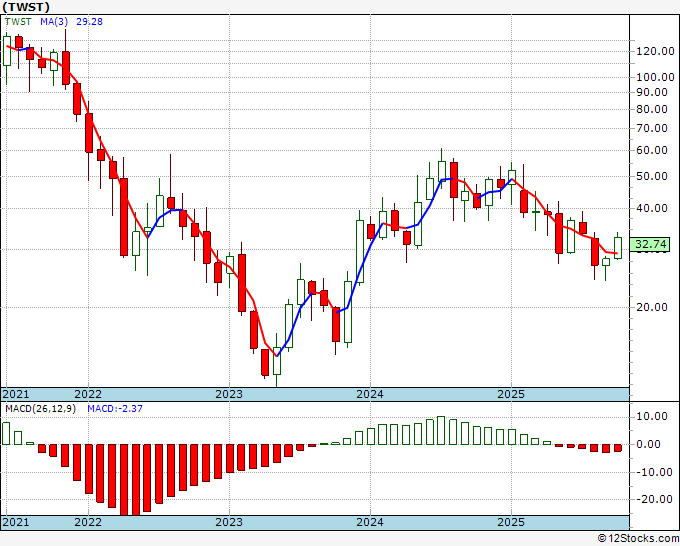
Task: Click the 50.00 price axis label
Action: tap(651, 176)
